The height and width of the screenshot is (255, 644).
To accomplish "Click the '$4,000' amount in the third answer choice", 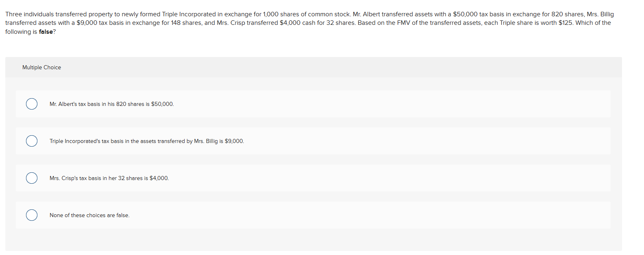I will click(159, 178).
